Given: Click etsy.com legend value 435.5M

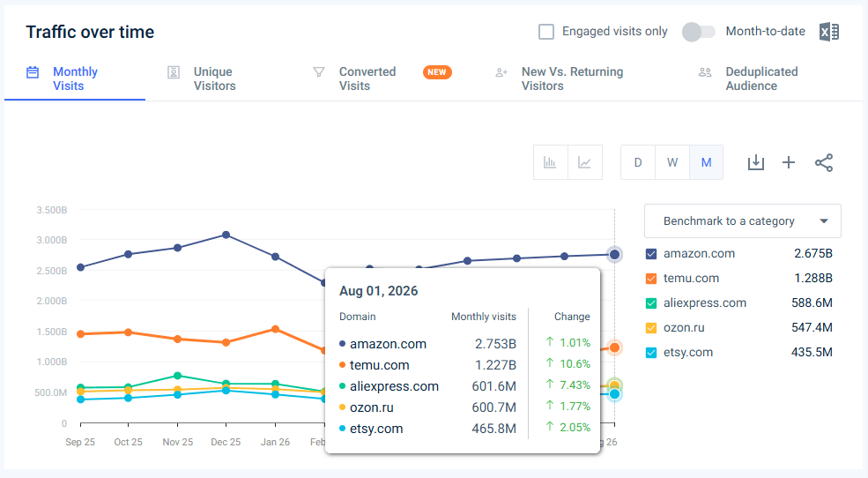Looking at the screenshot, I should (x=812, y=353).
